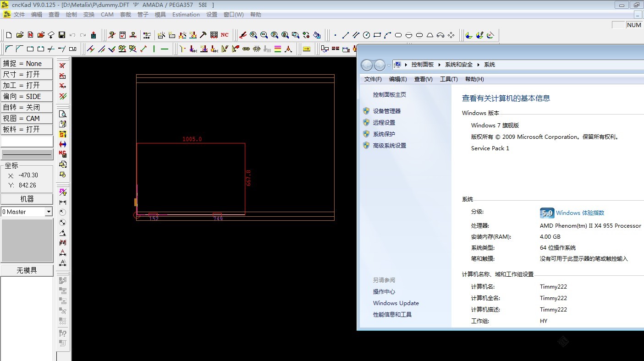Image resolution: width=644 pixels, height=361 pixels.
Task: Select the Trapezoid shape tool
Action: 430,35
